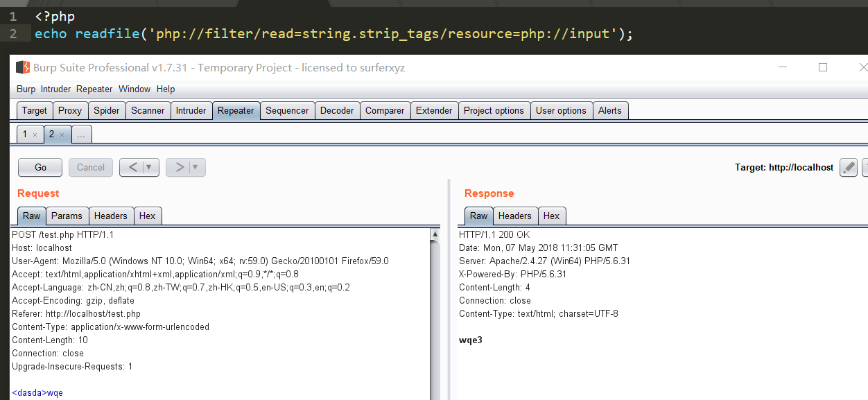This screenshot has height=400, width=868.
Task: Close Repeater tab 1 with its x
Action: (35, 134)
